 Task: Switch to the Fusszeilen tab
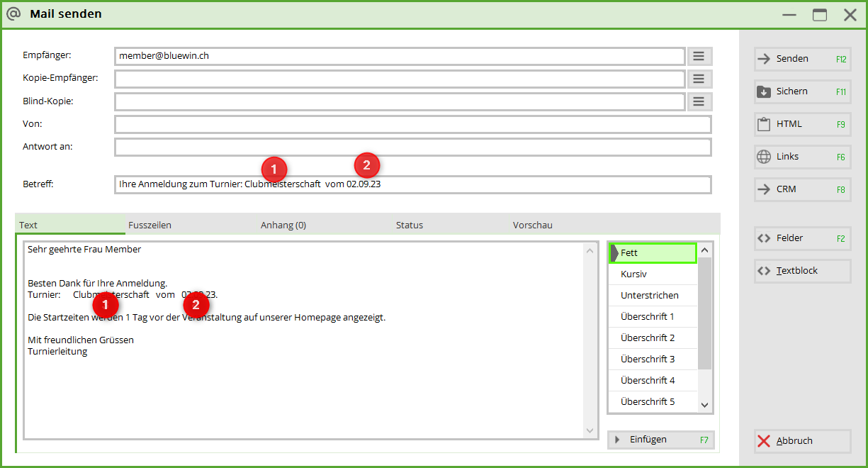tap(150, 225)
